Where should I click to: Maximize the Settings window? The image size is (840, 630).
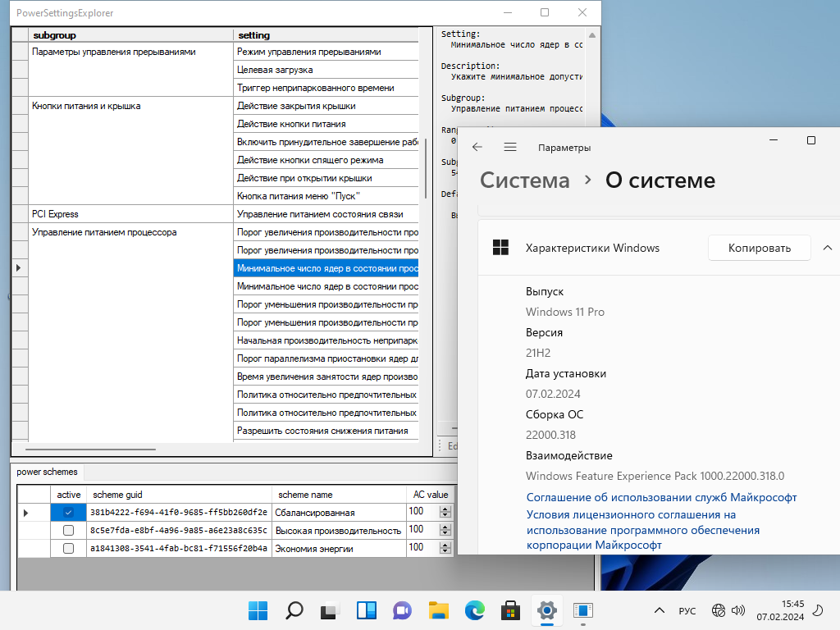coord(811,140)
